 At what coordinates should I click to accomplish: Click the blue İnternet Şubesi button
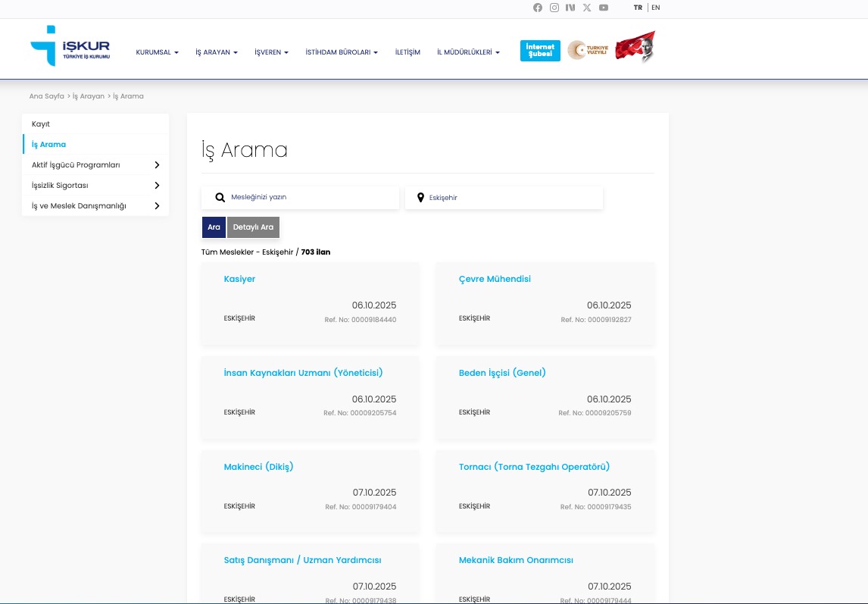(540, 51)
